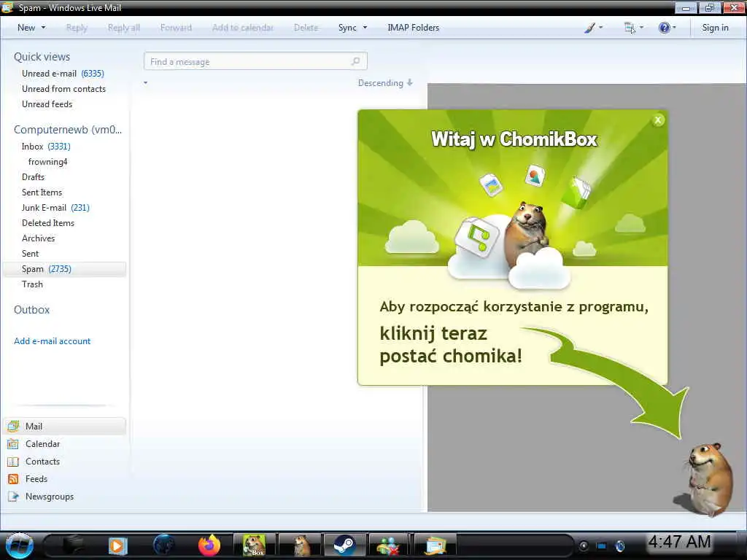Select Unread e-mail quick view

pos(64,74)
